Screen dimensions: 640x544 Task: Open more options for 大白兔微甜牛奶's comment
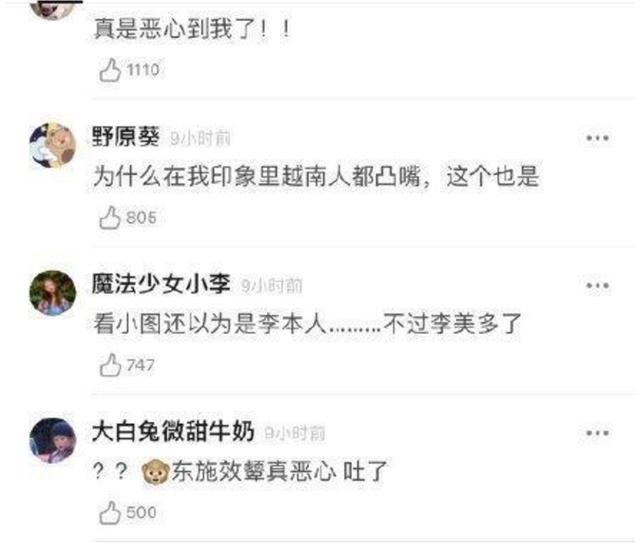(x=598, y=433)
